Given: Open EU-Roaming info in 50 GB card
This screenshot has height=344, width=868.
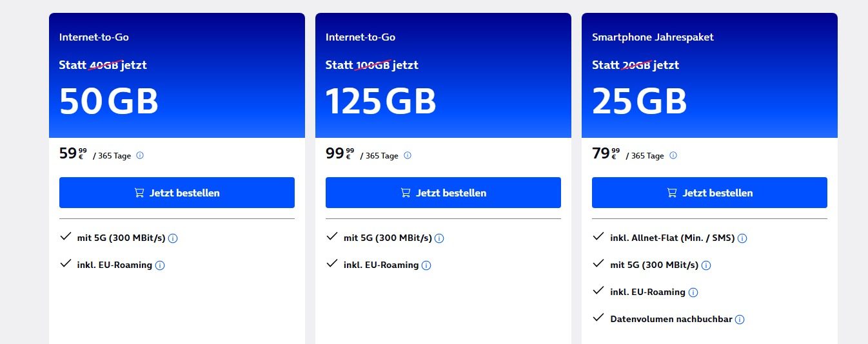Looking at the screenshot, I should (160, 265).
